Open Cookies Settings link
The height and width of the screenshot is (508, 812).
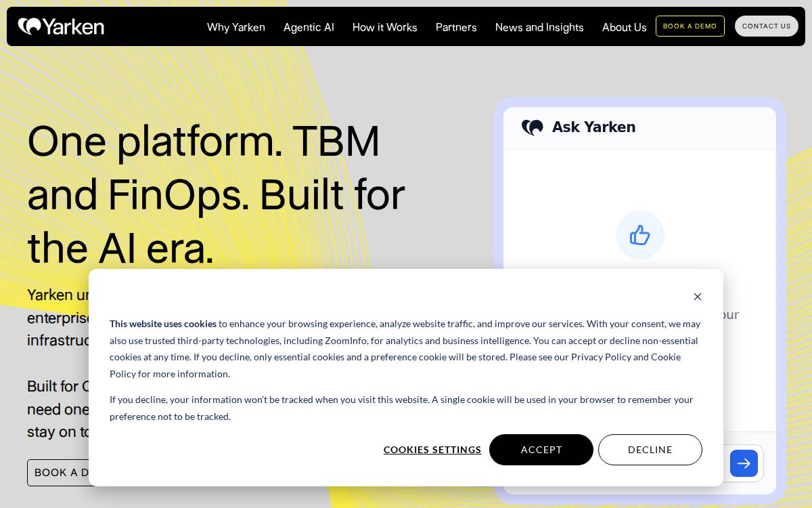tap(432, 450)
